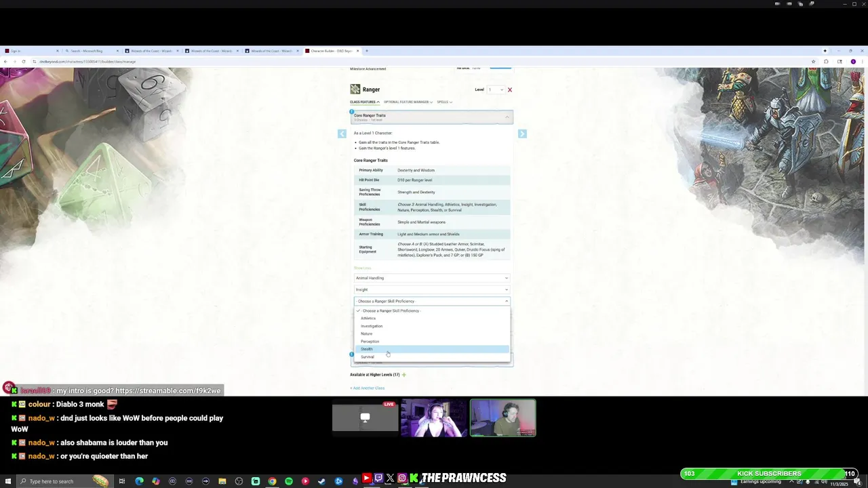Open a new browser tab
The height and width of the screenshot is (488, 868).
[x=367, y=51]
